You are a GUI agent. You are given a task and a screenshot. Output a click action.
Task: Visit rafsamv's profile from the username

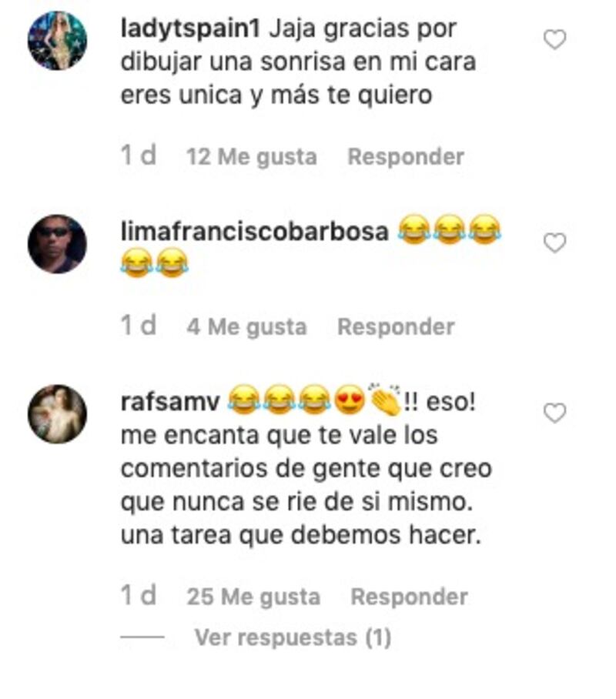tap(170, 402)
